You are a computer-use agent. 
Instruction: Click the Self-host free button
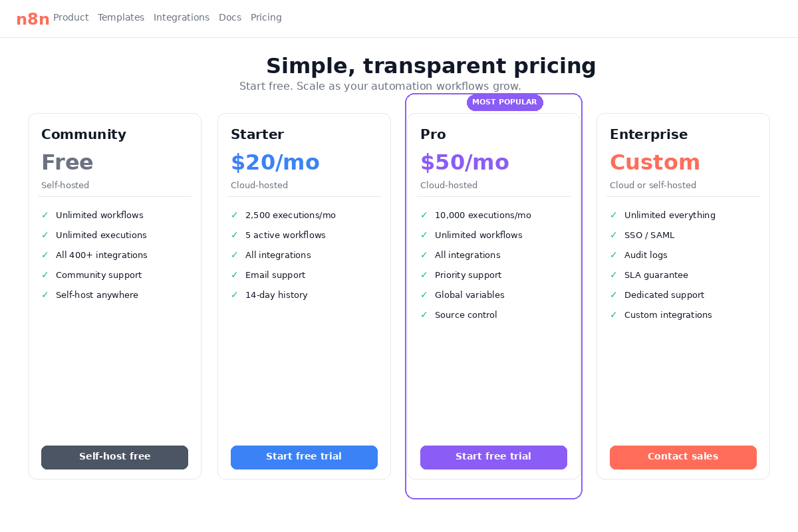pos(114,457)
